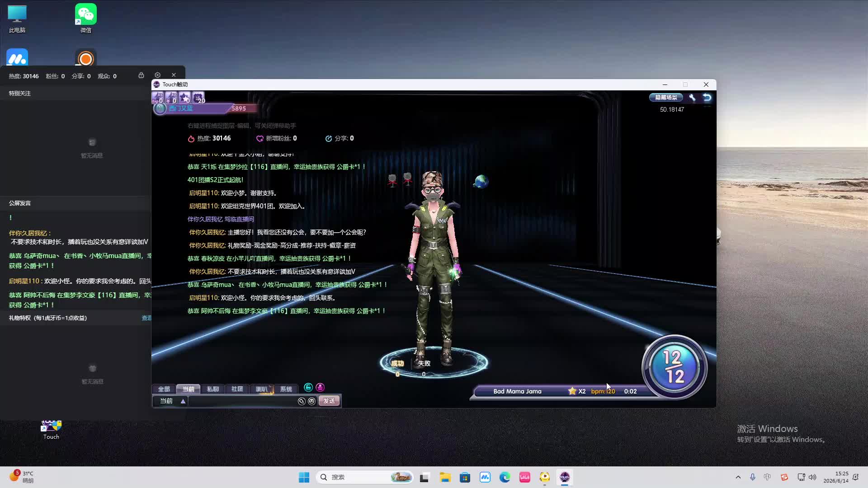Screen dimensions: 868x488
Task: Switch to the 系统 chat tab
Action: (286, 389)
